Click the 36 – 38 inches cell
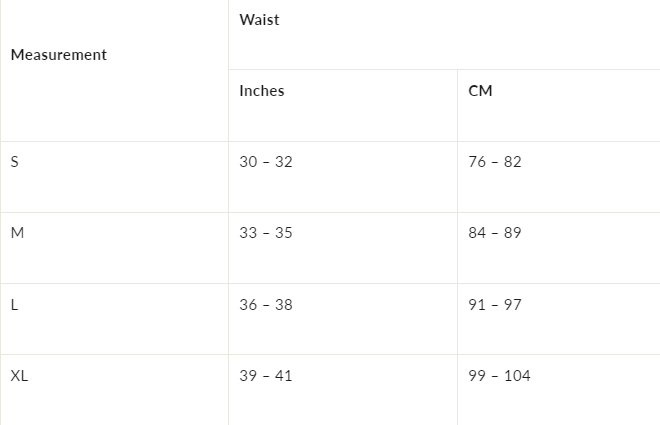This screenshot has height=425, width=660. tap(266, 305)
